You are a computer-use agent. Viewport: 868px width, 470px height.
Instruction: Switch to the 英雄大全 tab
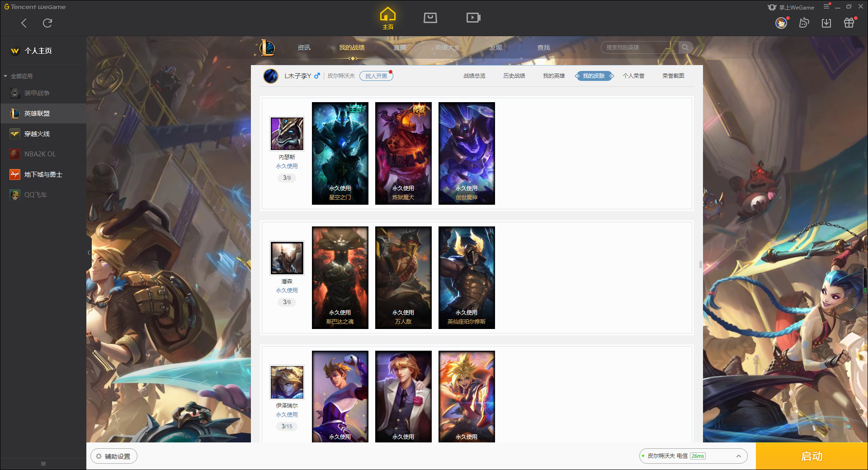pos(448,47)
